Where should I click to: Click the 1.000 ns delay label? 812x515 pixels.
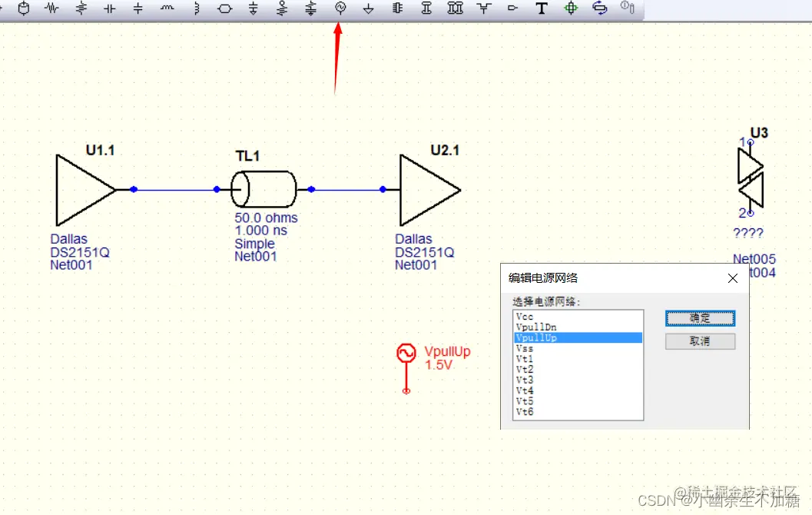pos(260,231)
